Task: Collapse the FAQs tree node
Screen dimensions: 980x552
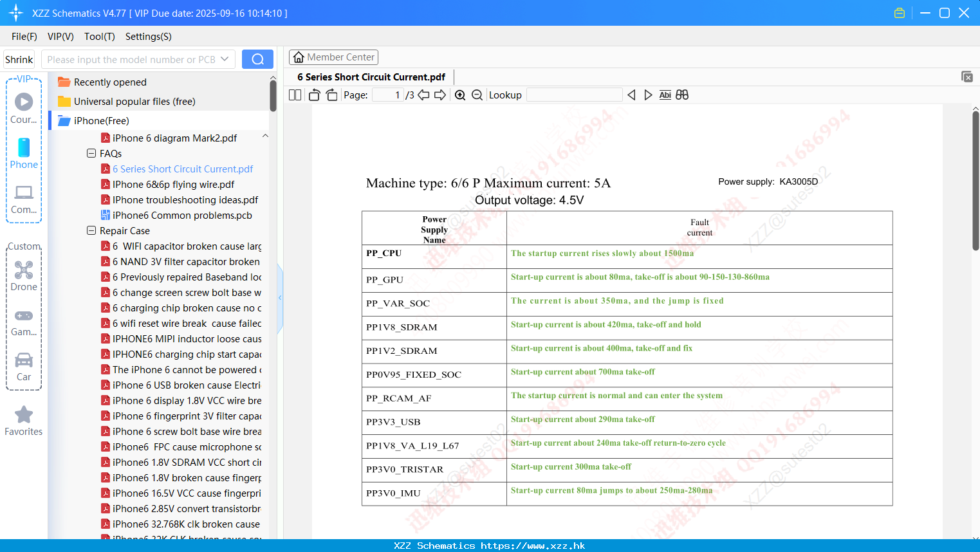Action: 91,154
